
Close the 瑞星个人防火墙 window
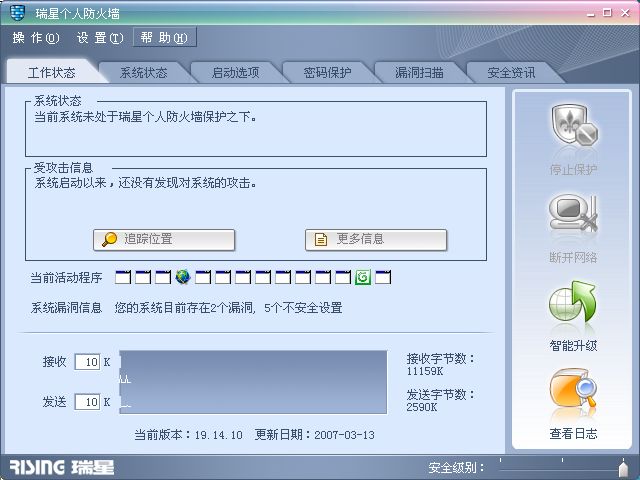coord(625,13)
